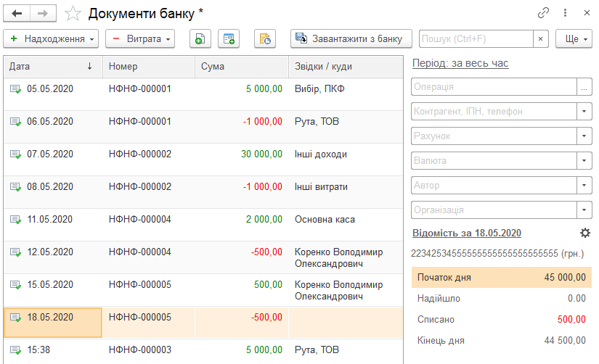Select the Інші витрати cell
This screenshot has width=599, height=364.
(346, 192)
